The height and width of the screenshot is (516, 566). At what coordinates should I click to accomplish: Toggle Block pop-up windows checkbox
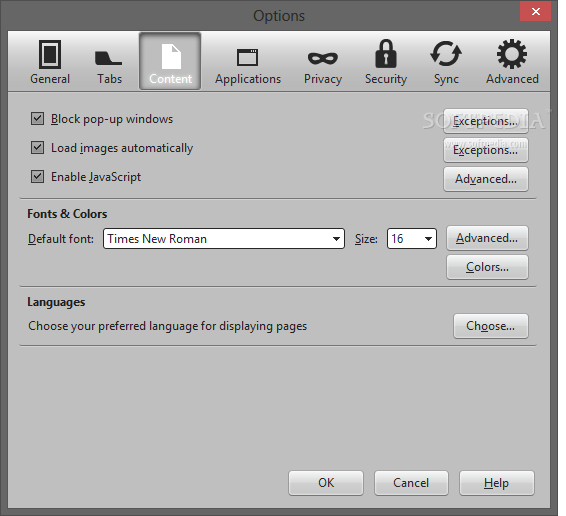(38, 119)
